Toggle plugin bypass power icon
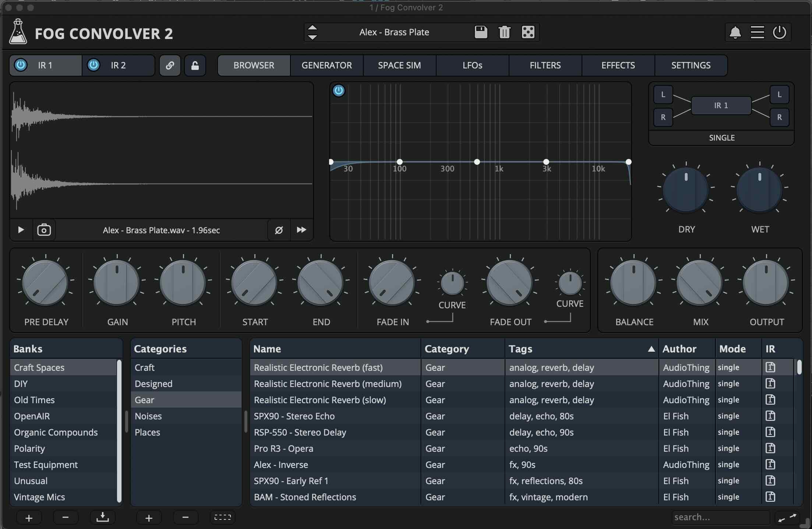The image size is (812, 529). (780, 32)
